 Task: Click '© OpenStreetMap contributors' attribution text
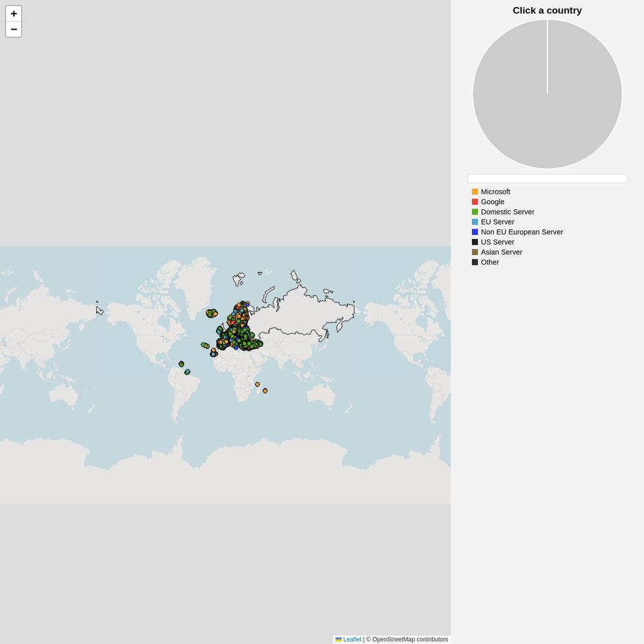tap(407, 639)
